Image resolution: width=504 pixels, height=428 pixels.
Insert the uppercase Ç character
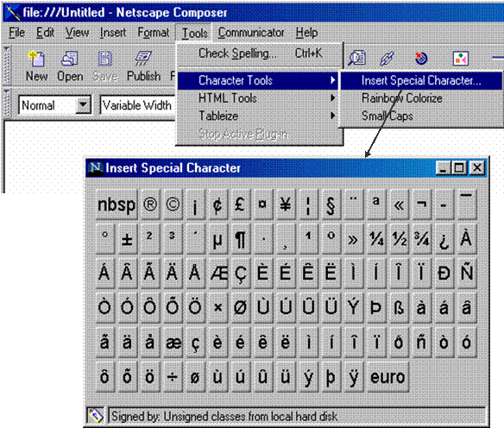pyautogui.click(x=240, y=274)
